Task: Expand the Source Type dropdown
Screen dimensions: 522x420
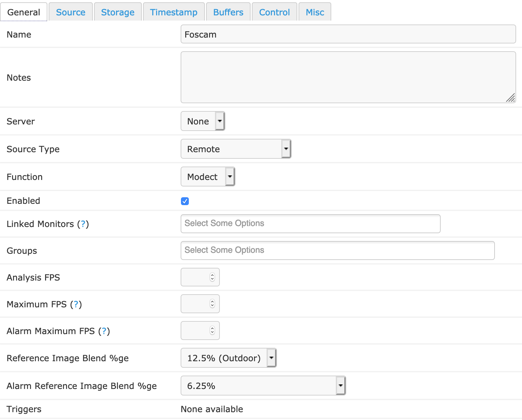Action: [236, 149]
